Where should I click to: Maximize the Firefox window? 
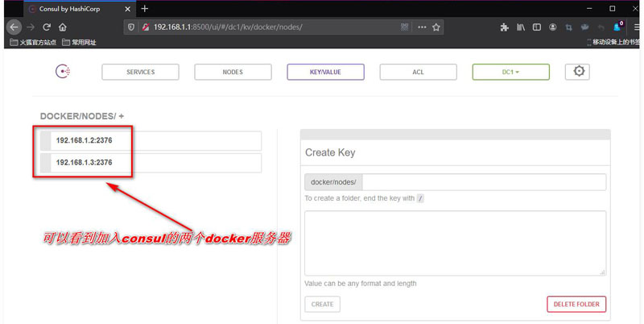[x=613, y=9]
